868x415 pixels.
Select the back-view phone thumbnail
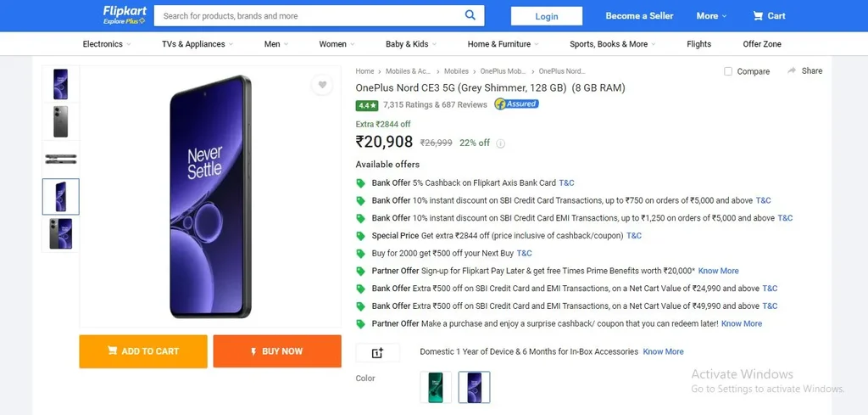pos(61,121)
